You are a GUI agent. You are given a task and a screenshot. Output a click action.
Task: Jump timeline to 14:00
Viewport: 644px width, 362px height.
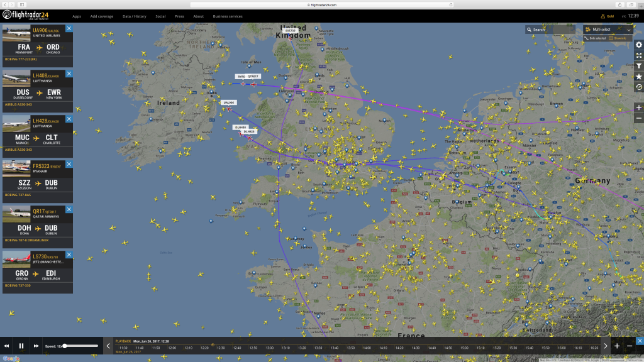point(367,348)
